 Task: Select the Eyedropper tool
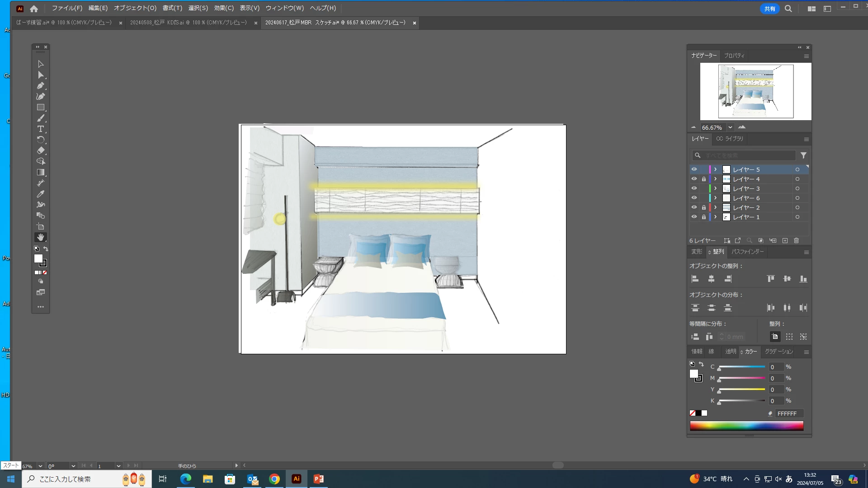[x=41, y=194]
